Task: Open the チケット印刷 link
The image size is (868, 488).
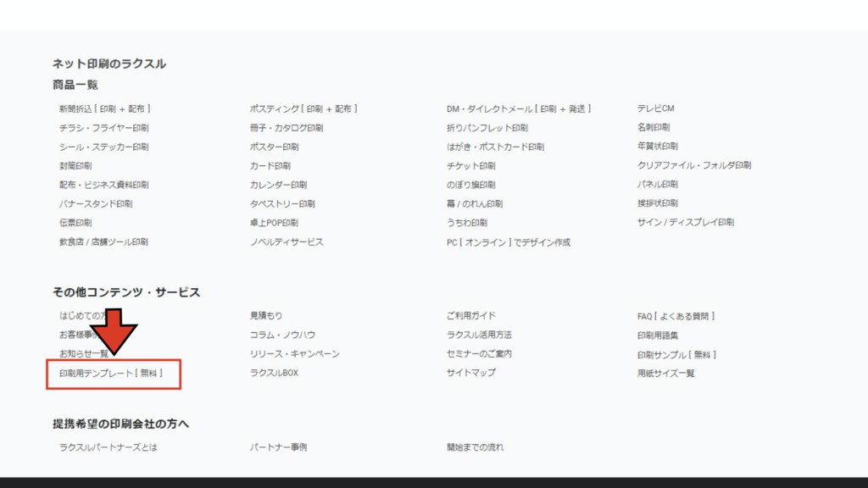Action: tap(471, 165)
